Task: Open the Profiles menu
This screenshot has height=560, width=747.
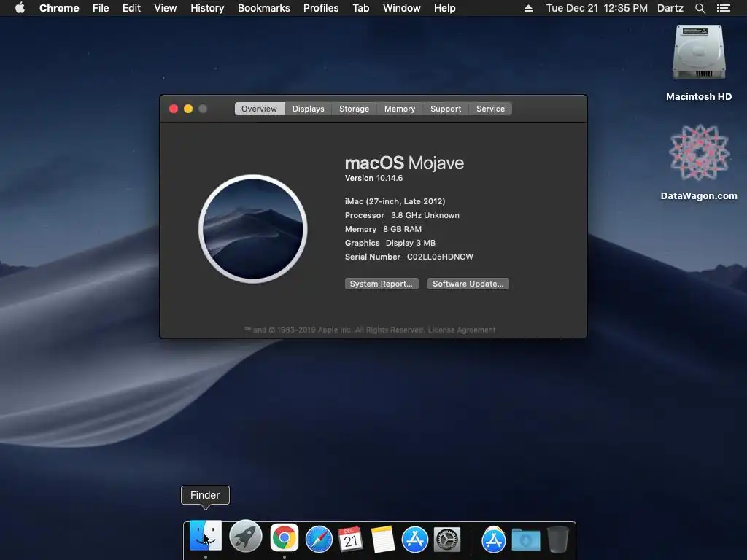Action: [321, 8]
